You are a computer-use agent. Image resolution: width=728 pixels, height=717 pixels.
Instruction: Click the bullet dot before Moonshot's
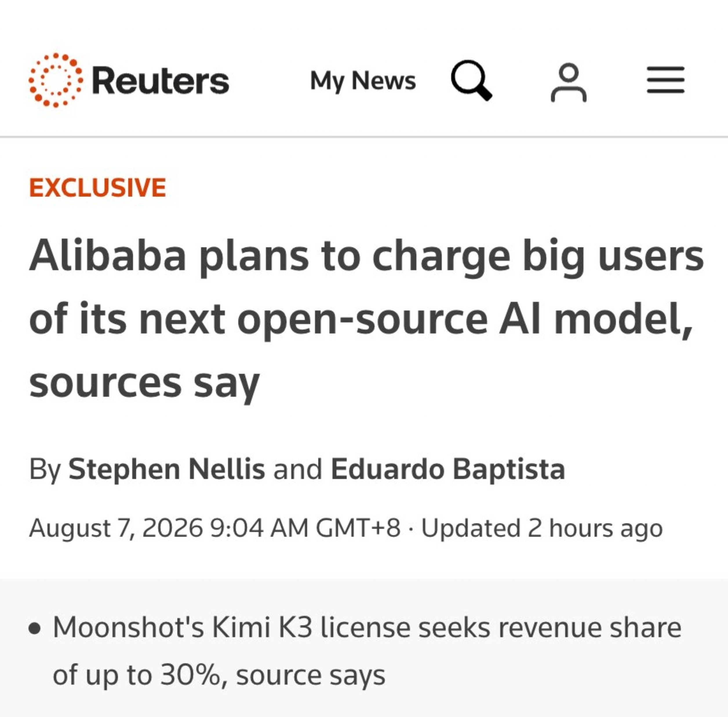[34, 629]
